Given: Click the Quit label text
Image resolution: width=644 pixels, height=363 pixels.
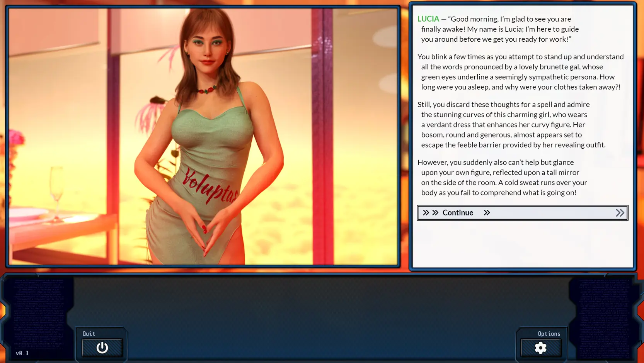Looking at the screenshot, I should click(89, 334).
